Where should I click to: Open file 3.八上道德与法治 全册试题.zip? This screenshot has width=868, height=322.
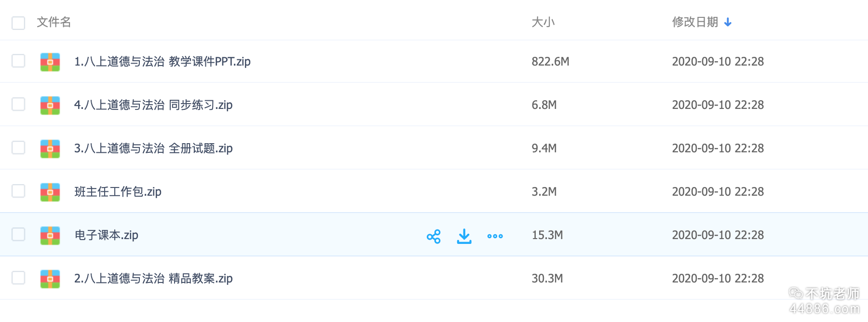[153, 148]
